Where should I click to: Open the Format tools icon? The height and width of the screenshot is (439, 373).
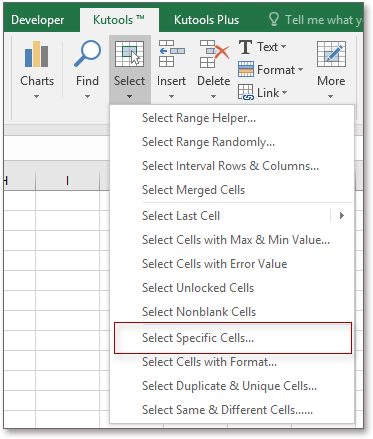click(246, 69)
